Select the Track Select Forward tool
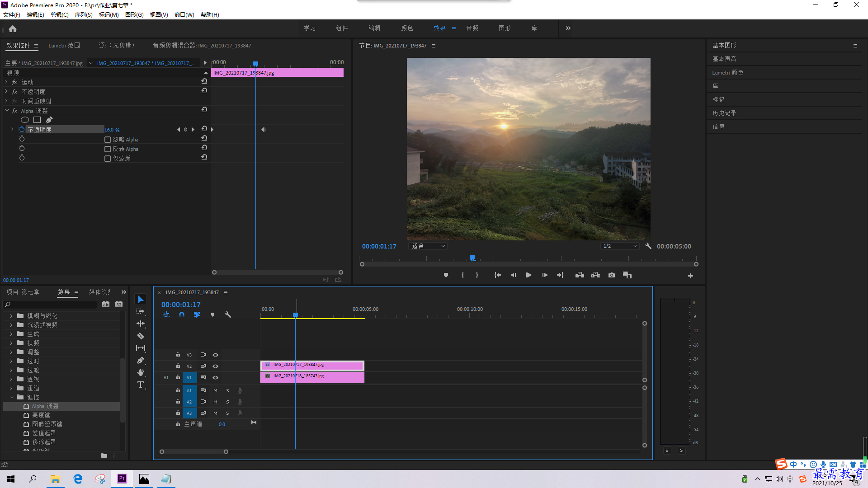The width and height of the screenshot is (868, 488). [141, 311]
